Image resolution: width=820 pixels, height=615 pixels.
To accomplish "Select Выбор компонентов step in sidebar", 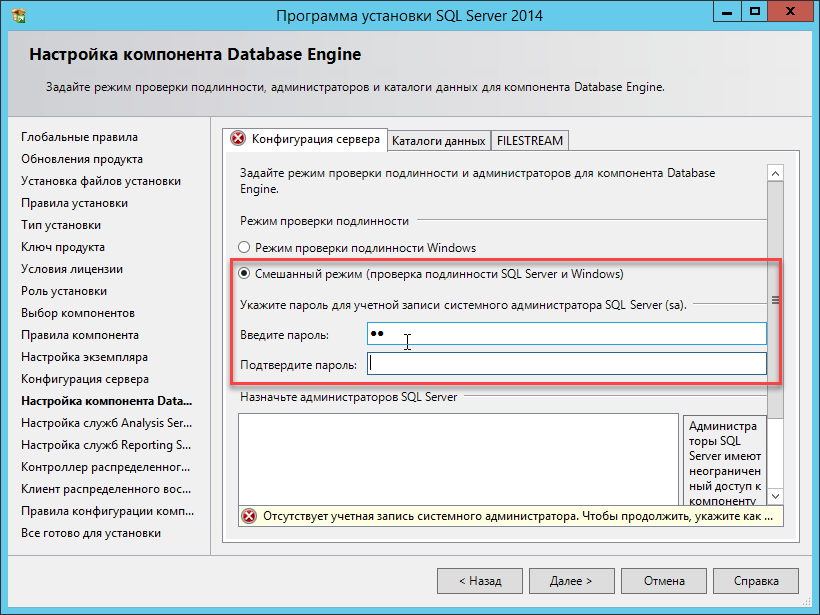I will coord(78,313).
